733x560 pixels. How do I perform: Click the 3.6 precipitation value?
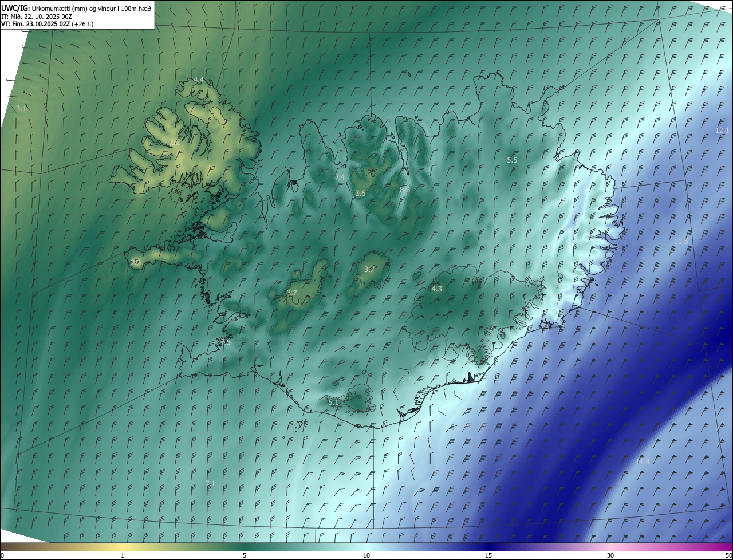pyautogui.click(x=360, y=194)
